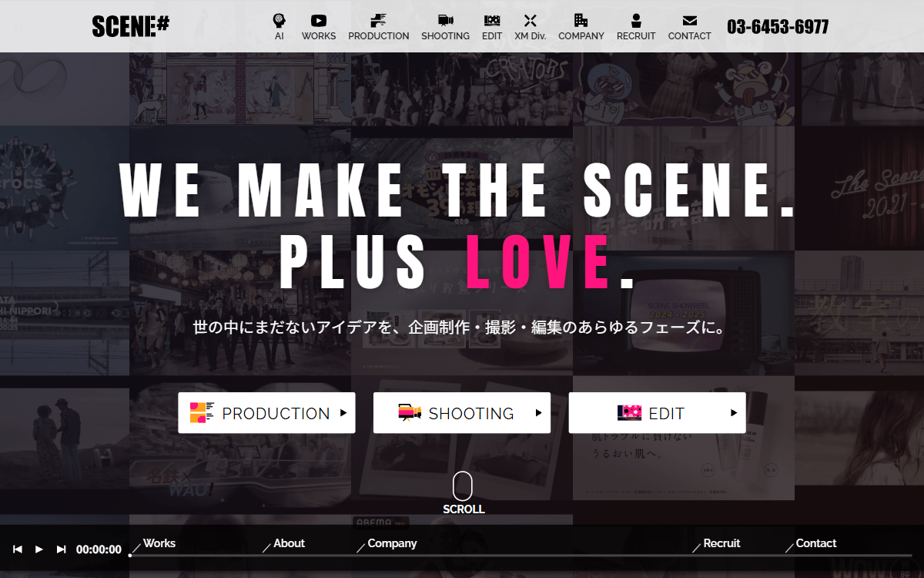Open the COMPANY menu label
Image resolution: width=924 pixels, height=578 pixels.
(581, 36)
